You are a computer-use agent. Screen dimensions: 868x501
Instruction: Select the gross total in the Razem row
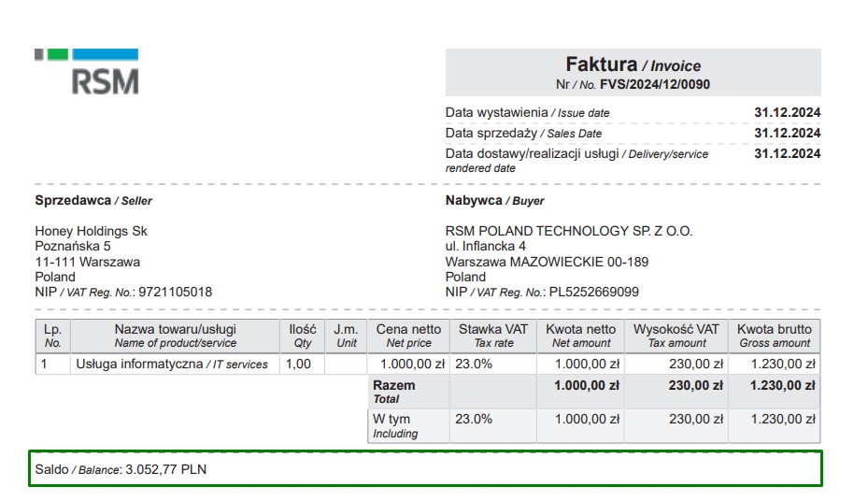click(783, 385)
